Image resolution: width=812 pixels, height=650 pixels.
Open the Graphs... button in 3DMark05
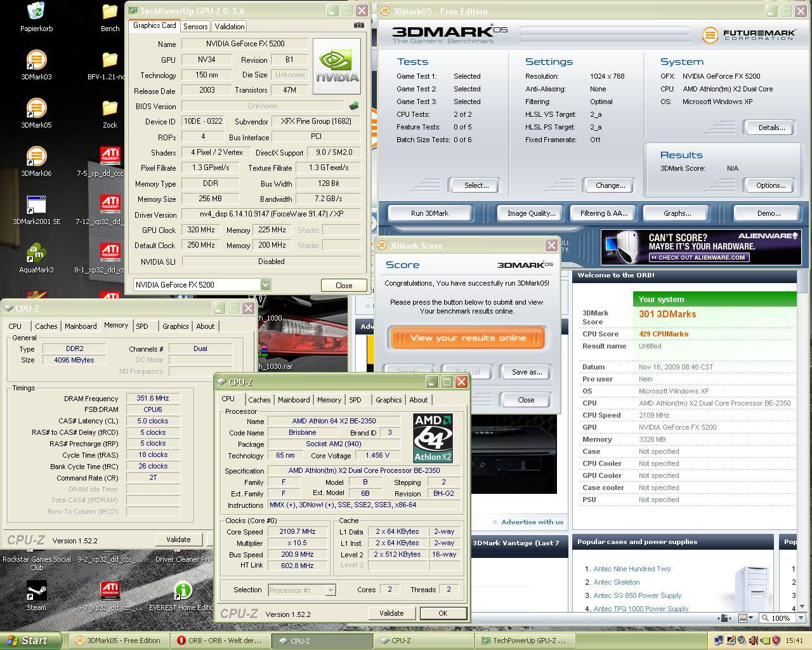click(677, 213)
